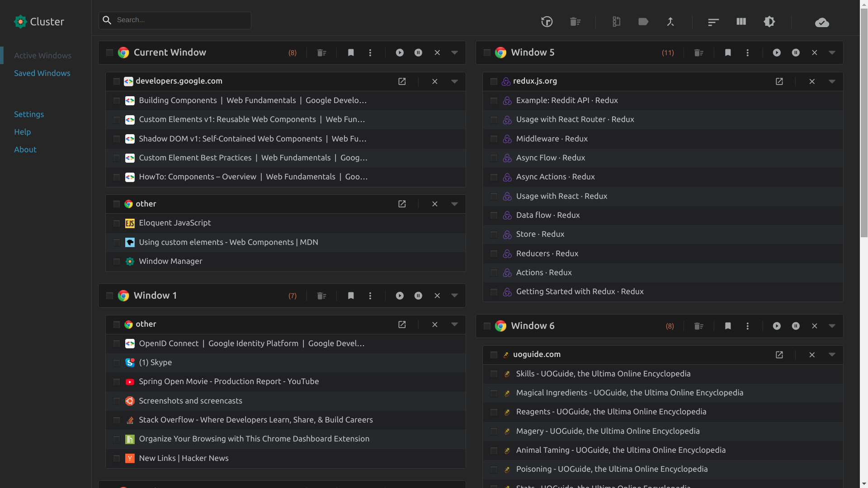This screenshot has width=868, height=488.
Task: Open the Async Flow · Redux tab
Action: pyautogui.click(x=663, y=158)
